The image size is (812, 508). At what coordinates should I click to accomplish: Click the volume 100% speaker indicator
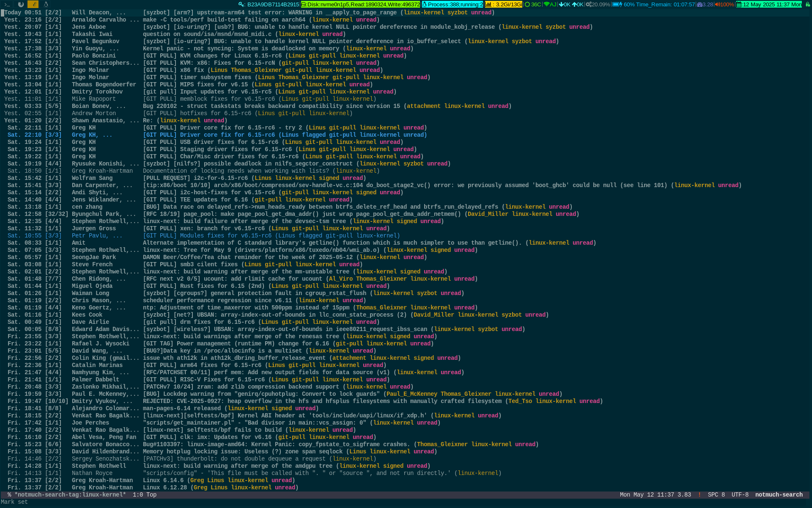click(724, 4)
